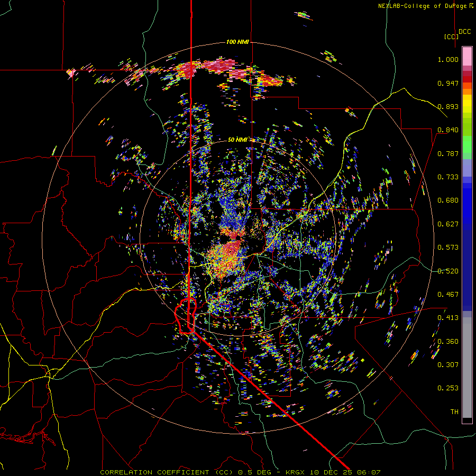Click the DCC label above the color scale
Screen dimensions: 476x476
coord(465,32)
